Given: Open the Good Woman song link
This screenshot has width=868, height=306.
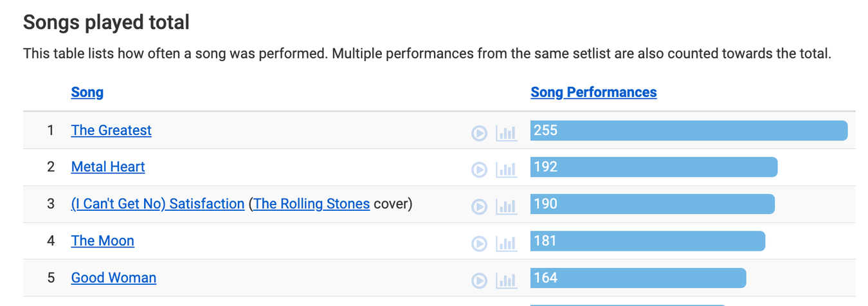Looking at the screenshot, I should tap(114, 278).
